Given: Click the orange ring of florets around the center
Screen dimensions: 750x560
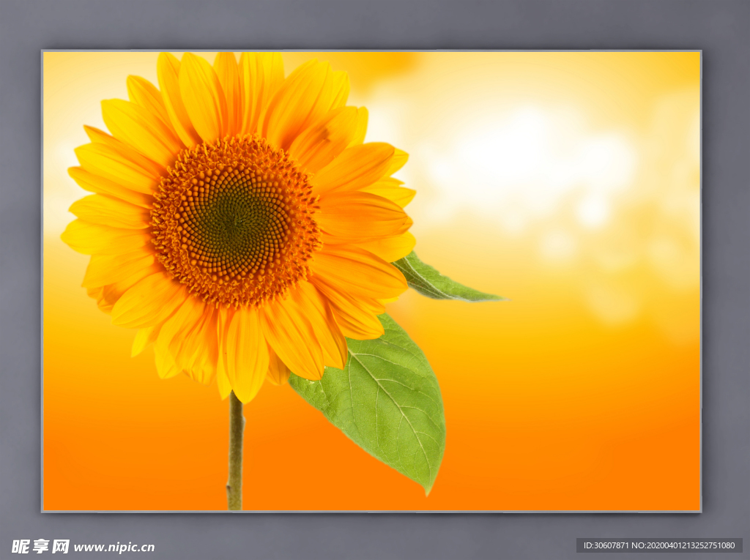Looking at the screenshot, I should (x=176, y=242).
